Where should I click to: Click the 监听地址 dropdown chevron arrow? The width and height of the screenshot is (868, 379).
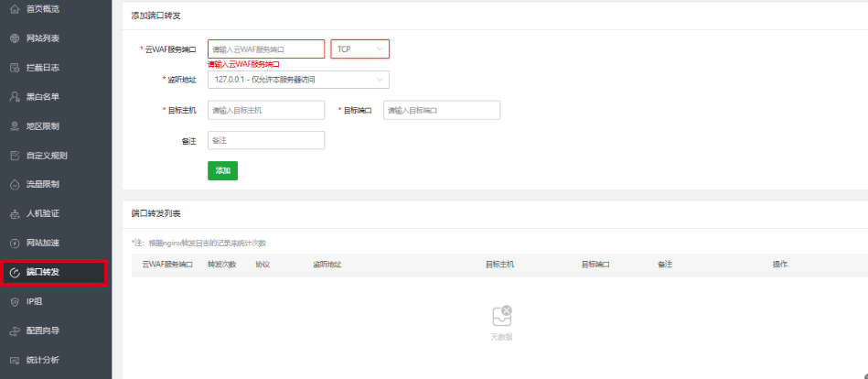pos(380,80)
